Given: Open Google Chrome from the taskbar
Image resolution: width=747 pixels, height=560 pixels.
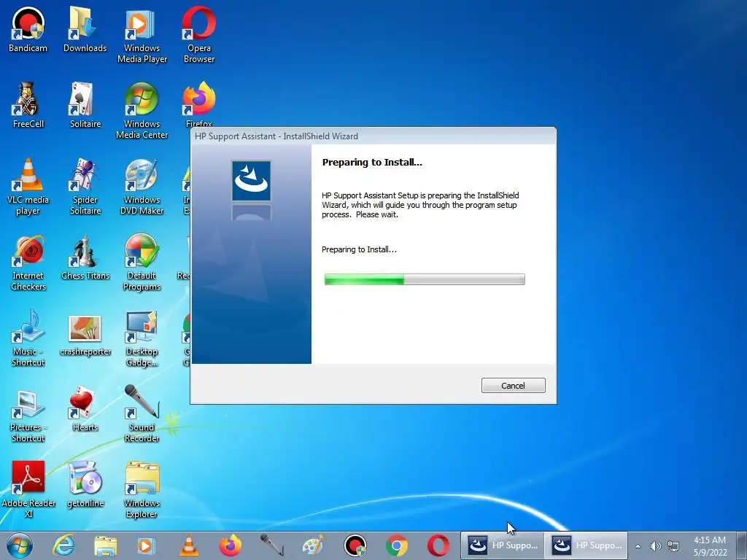Looking at the screenshot, I should pyautogui.click(x=396, y=545).
